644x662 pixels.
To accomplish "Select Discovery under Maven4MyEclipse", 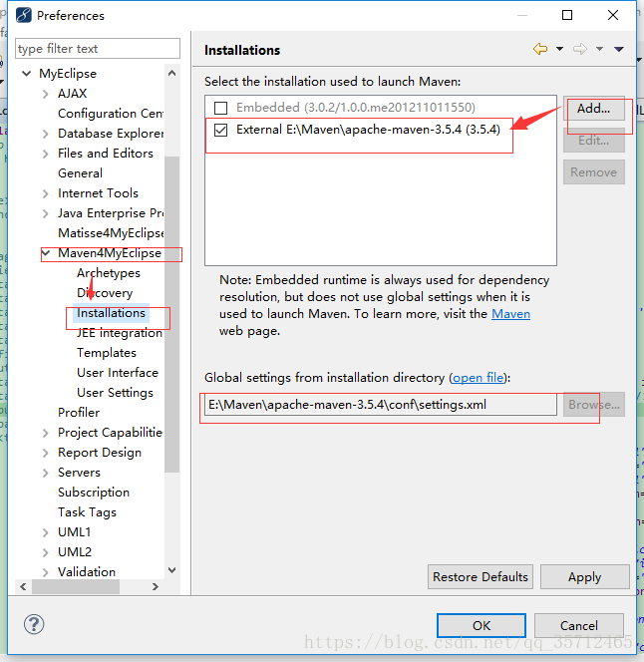I will (105, 293).
